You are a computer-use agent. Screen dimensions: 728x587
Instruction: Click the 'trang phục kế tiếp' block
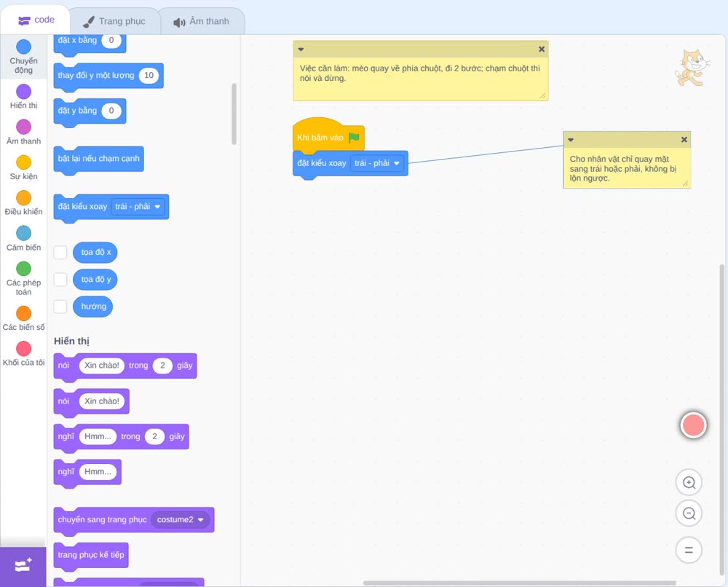point(91,556)
